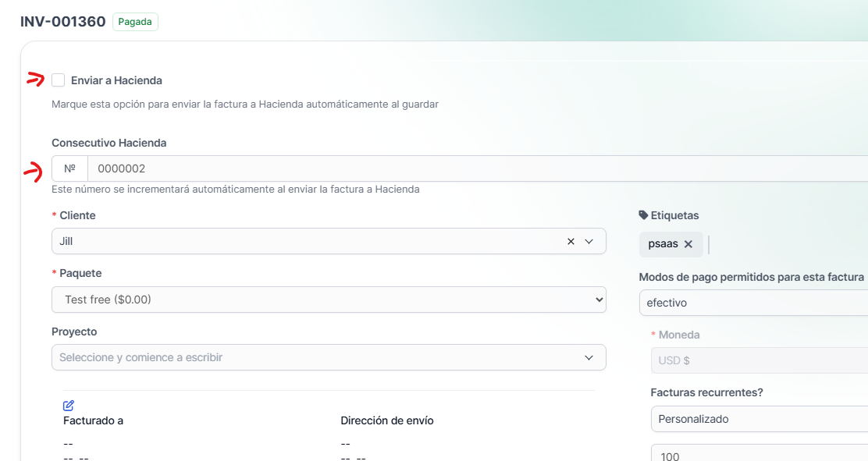868x461 pixels.
Task: Click the Moneda USD $ field
Action: point(758,360)
